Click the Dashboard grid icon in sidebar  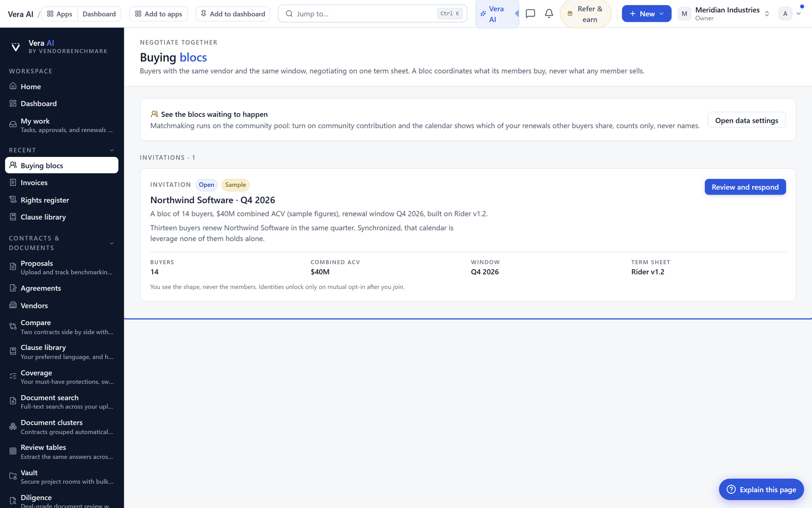point(13,104)
